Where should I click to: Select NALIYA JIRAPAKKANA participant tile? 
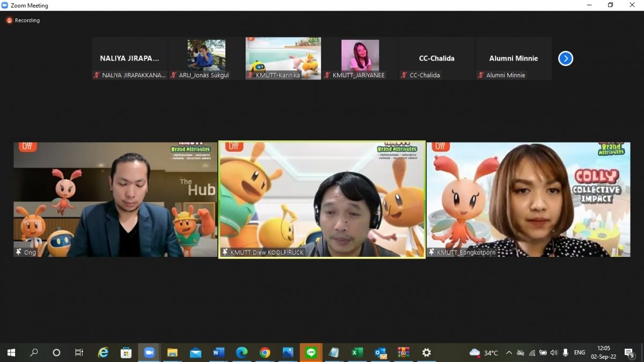(129, 58)
